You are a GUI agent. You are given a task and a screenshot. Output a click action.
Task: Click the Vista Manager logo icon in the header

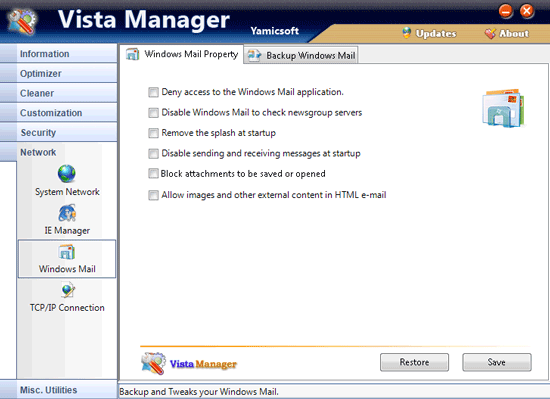pos(22,22)
